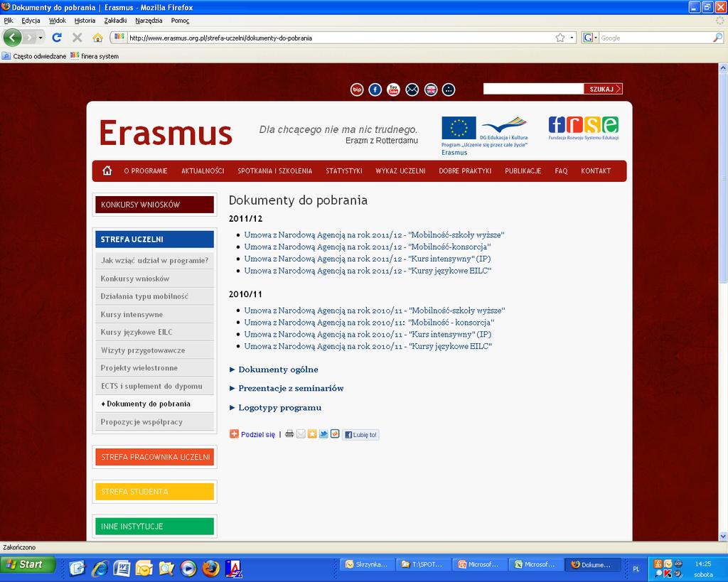The image size is (728, 582).
Task: Go back with the Firefox back arrow
Action: (x=13, y=38)
